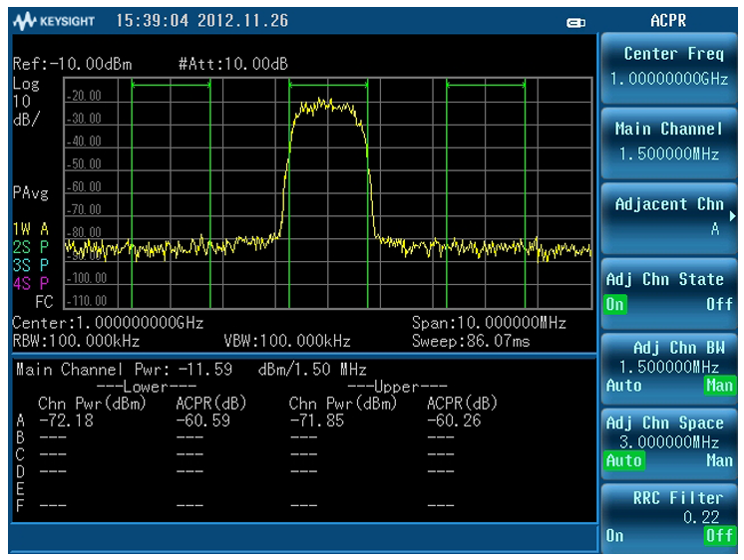Click the ACPR menu title

click(668, 21)
